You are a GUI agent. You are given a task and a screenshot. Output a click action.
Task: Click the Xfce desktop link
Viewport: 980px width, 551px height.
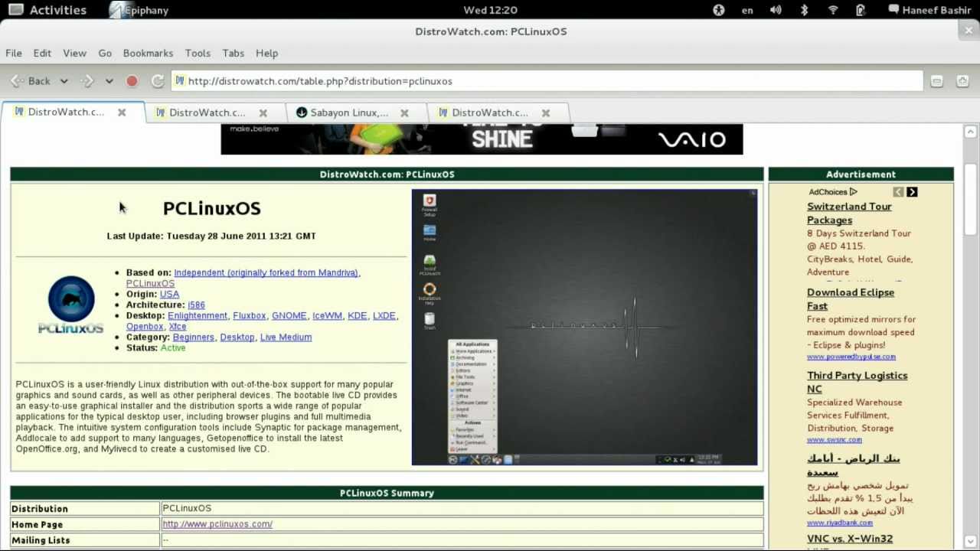[x=177, y=326]
